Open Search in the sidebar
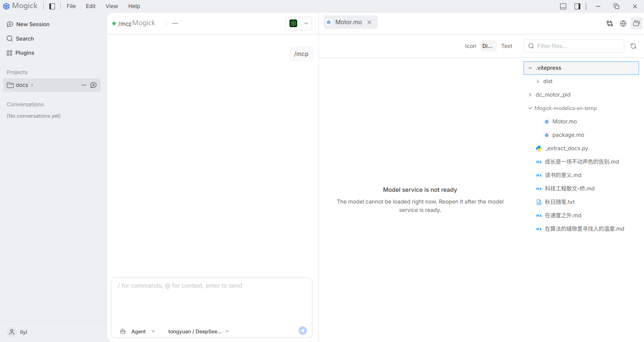This screenshot has width=644, height=342. click(20, 39)
